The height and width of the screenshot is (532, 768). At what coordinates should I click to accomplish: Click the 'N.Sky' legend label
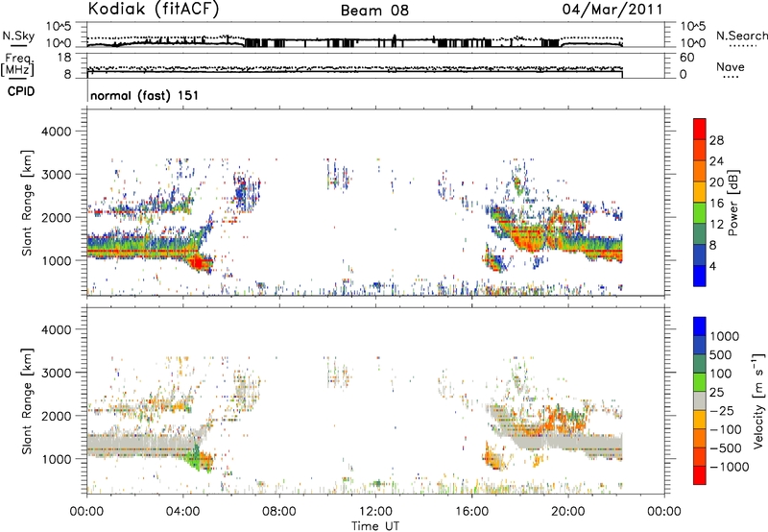[x=18, y=36]
